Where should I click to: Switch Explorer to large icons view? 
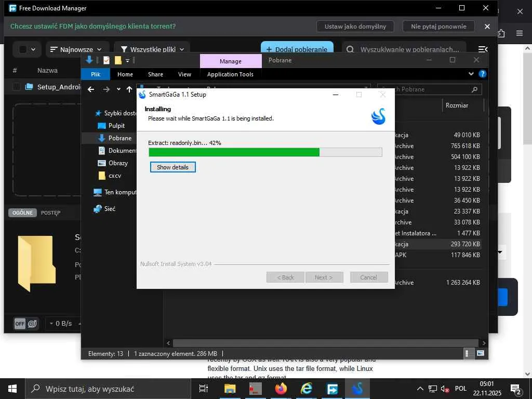click(480, 353)
